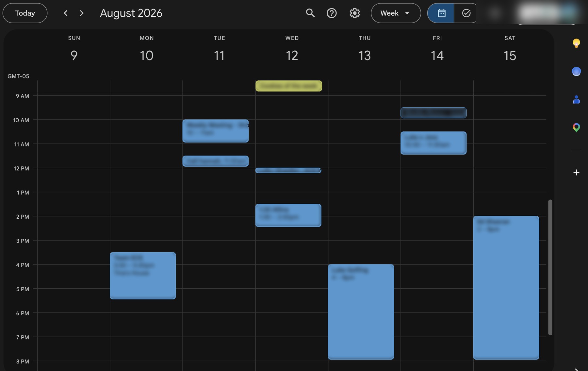Open Wednesday 1:30 PM event
The height and width of the screenshot is (371, 588).
coord(288,215)
